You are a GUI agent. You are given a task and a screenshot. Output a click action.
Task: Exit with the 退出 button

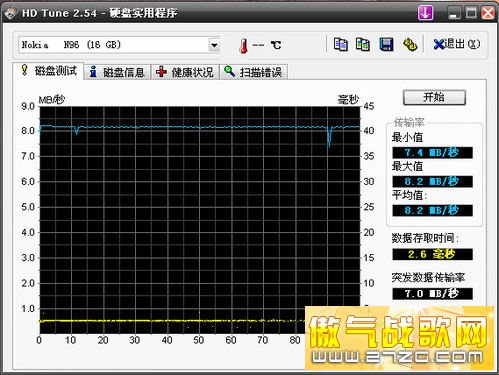click(x=457, y=44)
